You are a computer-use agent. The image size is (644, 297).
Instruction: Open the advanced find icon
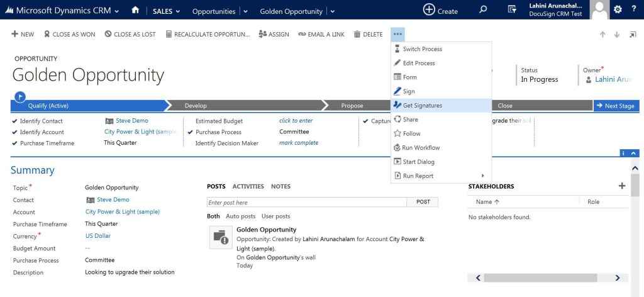click(x=512, y=10)
